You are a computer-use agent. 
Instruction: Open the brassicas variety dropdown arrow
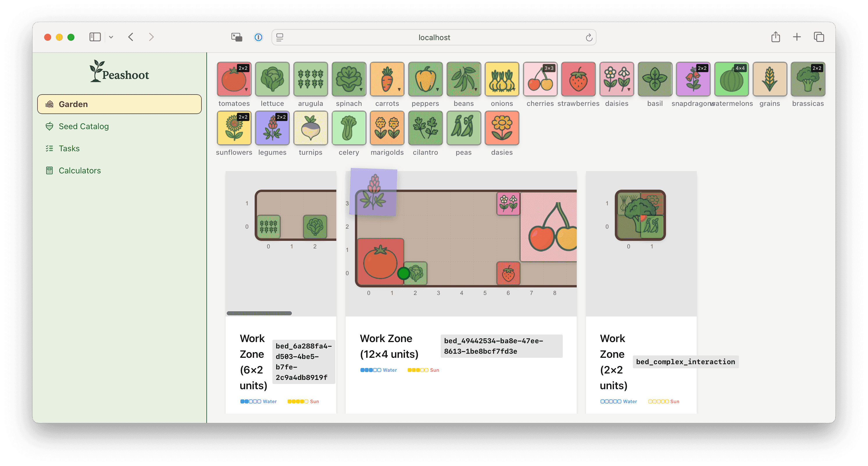(821, 90)
